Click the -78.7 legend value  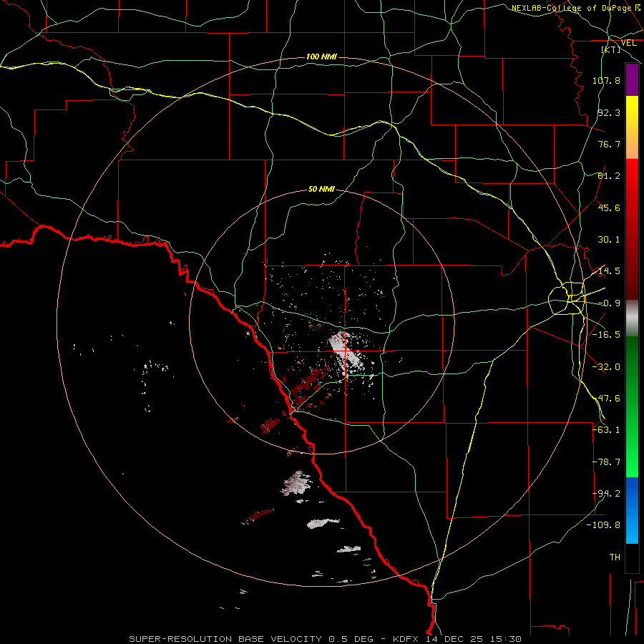click(606, 462)
